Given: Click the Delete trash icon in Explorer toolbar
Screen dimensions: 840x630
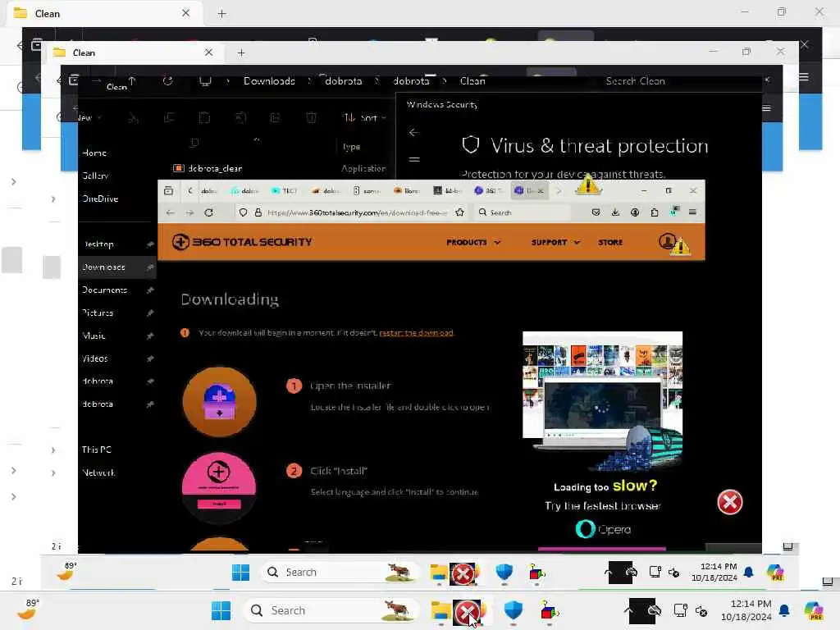Looking at the screenshot, I should (311, 117).
